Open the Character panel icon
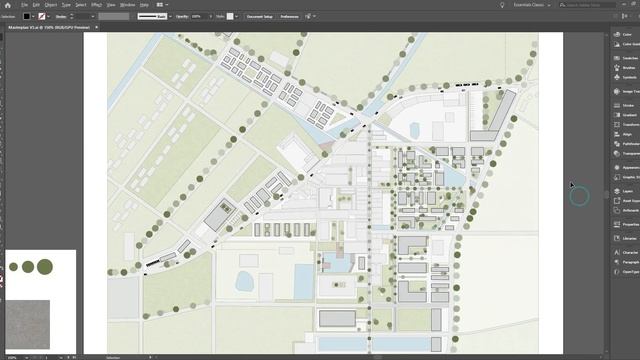Screen dimensions: 640x360 [x=617, y=252]
